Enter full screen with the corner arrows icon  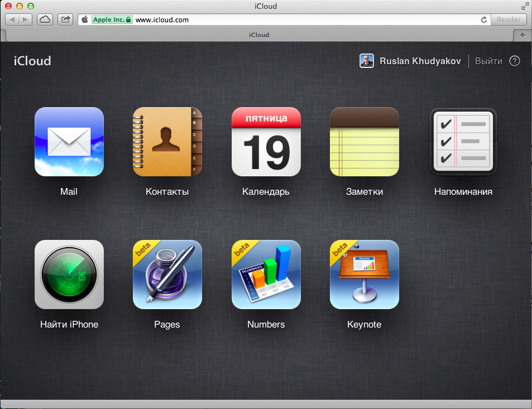525,6
